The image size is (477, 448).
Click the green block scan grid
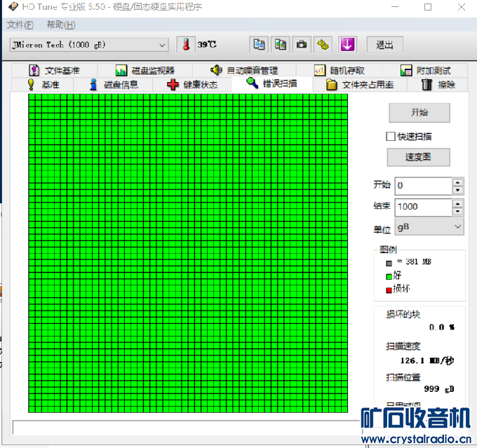[x=188, y=253]
